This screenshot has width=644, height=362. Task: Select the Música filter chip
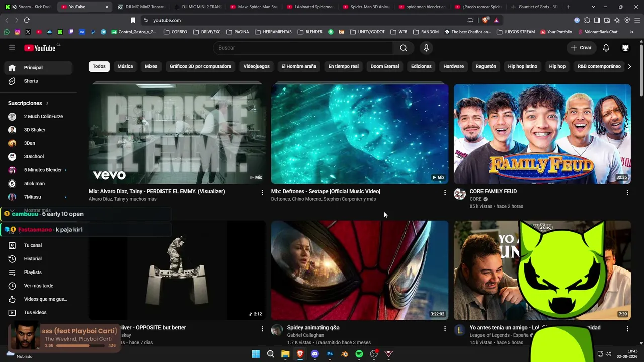click(125, 66)
